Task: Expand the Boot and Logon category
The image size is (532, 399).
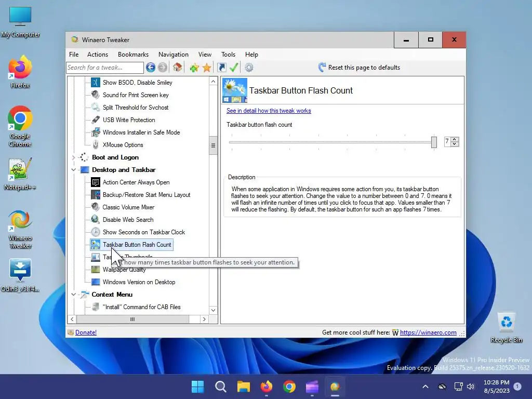Action: (74, 157)
